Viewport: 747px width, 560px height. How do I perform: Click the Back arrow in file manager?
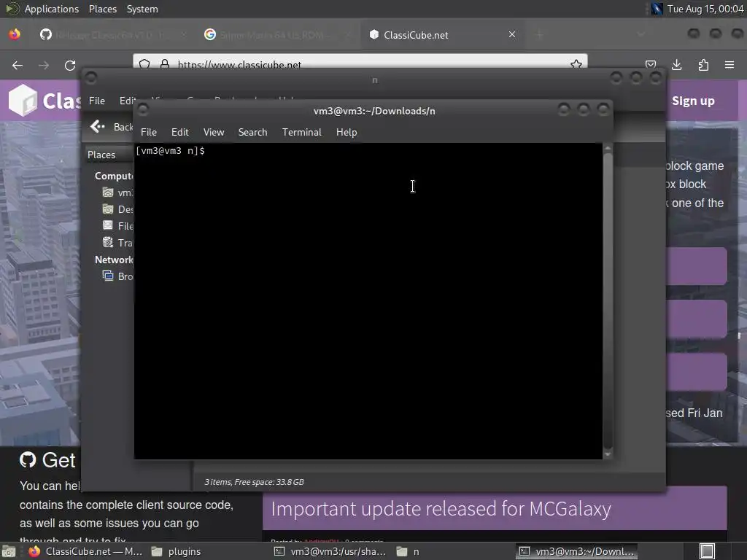[x=97, y=126]
